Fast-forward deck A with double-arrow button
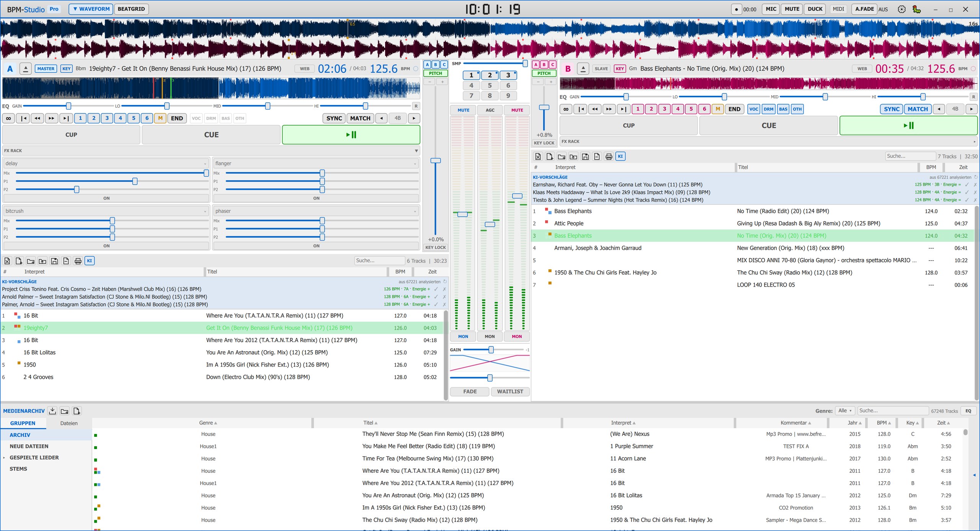Screen dimensions: 980x531 [51, 118]
